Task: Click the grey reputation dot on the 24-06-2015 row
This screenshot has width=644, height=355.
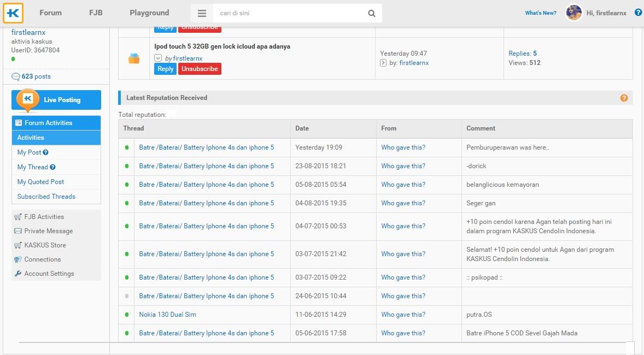Action: tap(126, 296)
